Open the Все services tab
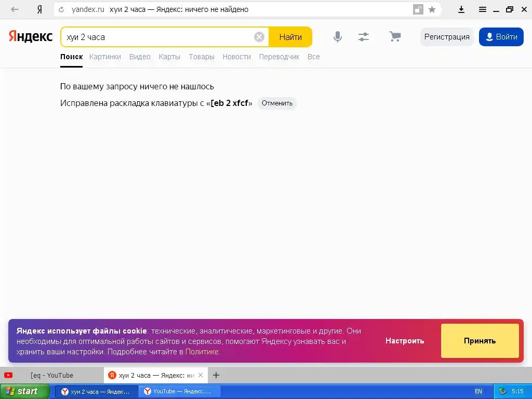Viewport: 532px width, 399px height. click(313, 57)
